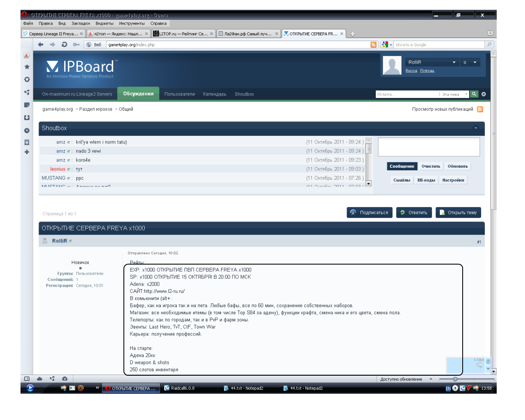Open the Downloads panel in sidebar
Viewport: 525px width, 420px height.
point(27,118)
